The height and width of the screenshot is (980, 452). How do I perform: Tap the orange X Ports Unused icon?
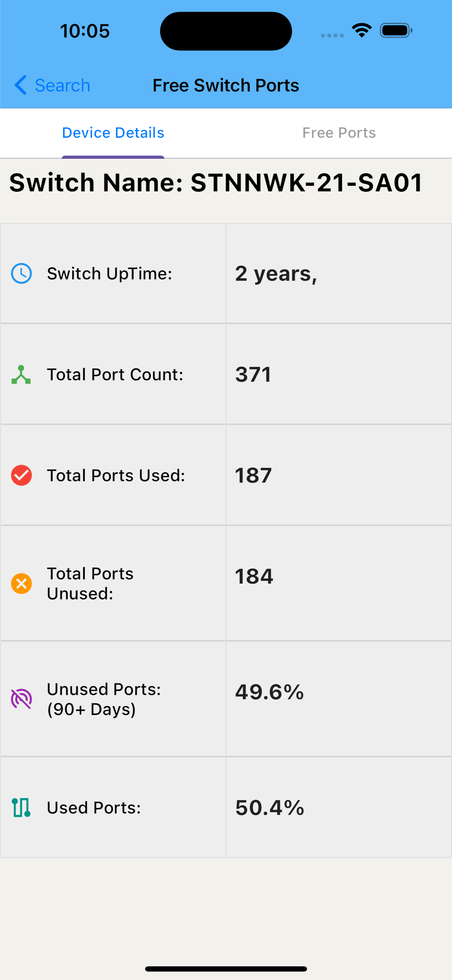(x=21, y=584)
